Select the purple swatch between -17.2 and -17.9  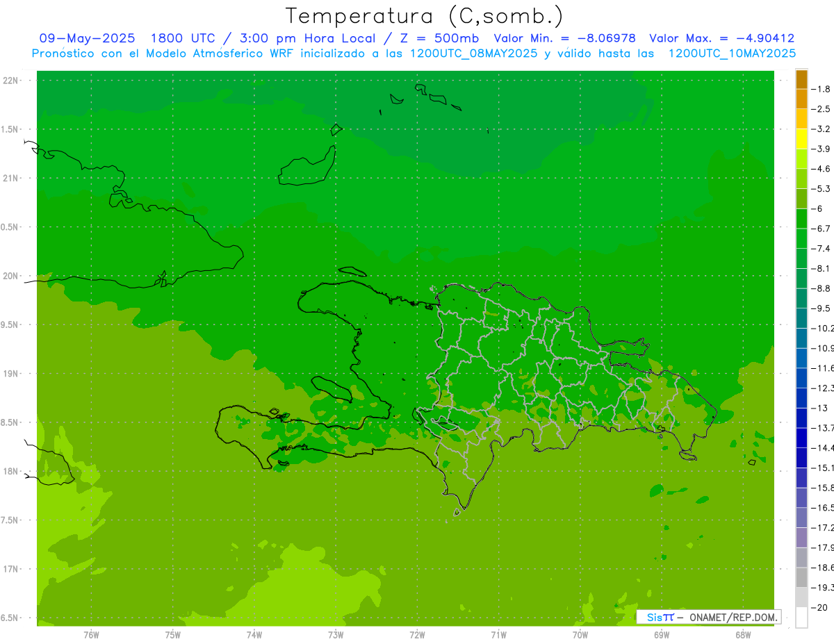tap(801, 537)
